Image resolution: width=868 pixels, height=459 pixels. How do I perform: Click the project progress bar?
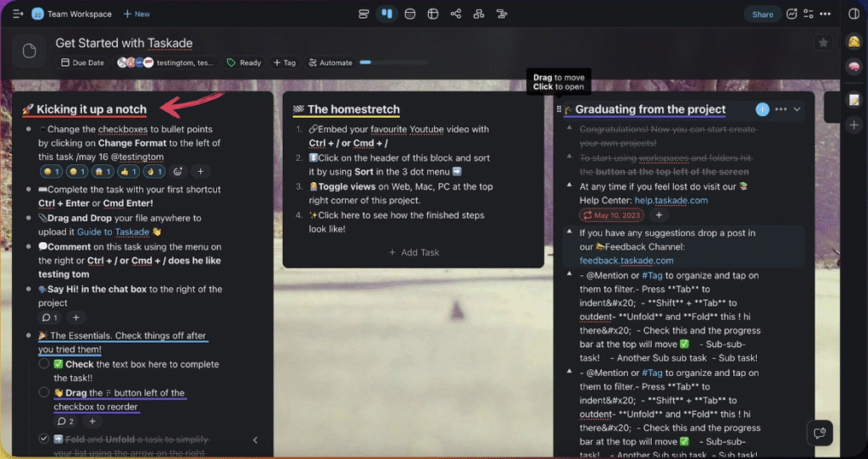[393, 63]
